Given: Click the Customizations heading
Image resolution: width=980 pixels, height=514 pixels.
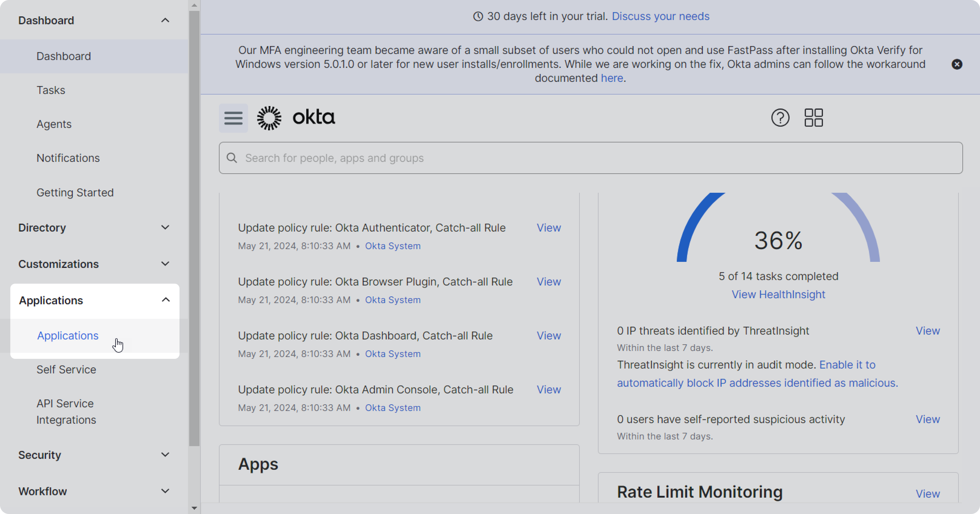Looking at the screenshot, I should (x=58, y=264).
